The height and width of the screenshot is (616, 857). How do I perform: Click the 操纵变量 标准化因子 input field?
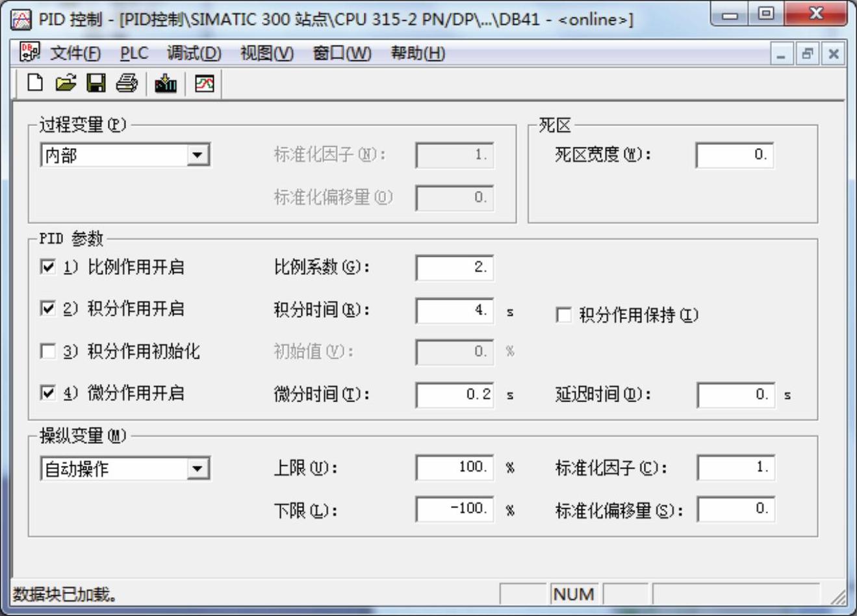tap(735, 467)
